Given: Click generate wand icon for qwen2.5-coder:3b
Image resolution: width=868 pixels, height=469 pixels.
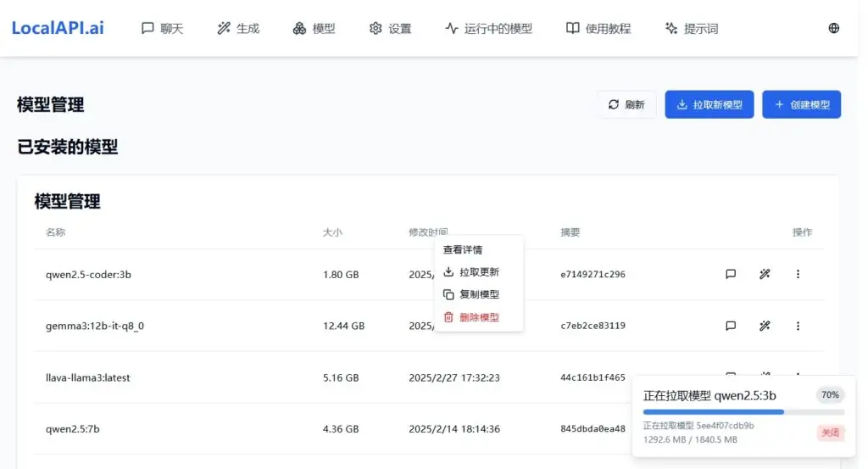Looking at the screenshot, I should pyautogui.click(x=765, y=274).
